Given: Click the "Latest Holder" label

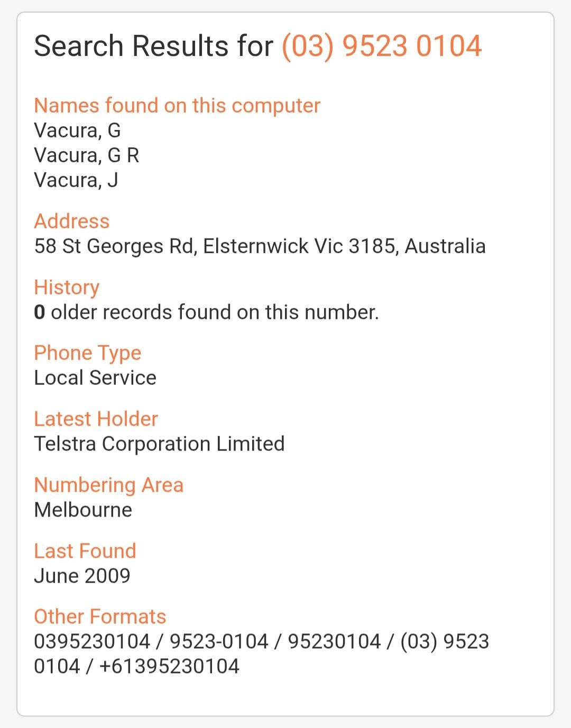Looking at the screenshot, I should point(96,419).
